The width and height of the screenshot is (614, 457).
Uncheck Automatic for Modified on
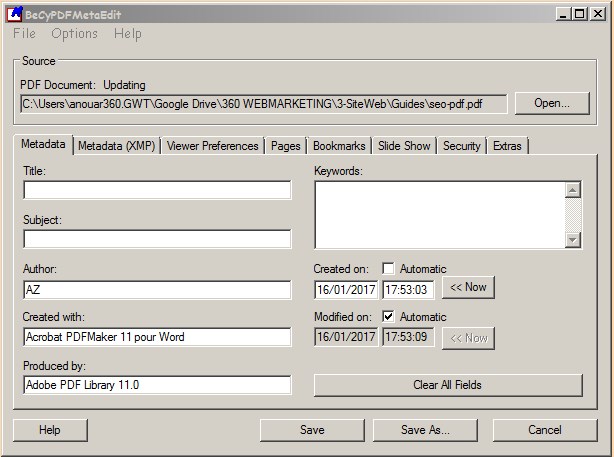(x=388, y=316)
